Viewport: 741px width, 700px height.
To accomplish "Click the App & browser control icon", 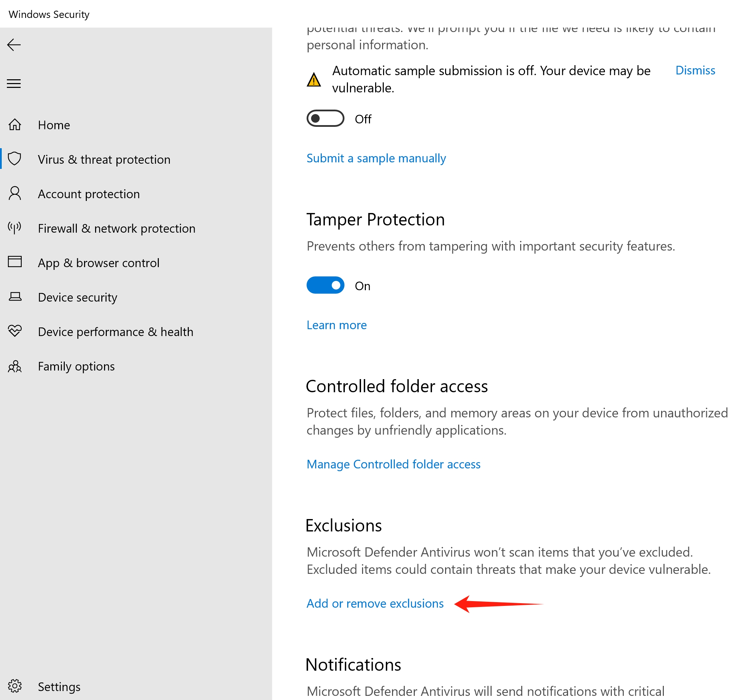I will point(17,263).
